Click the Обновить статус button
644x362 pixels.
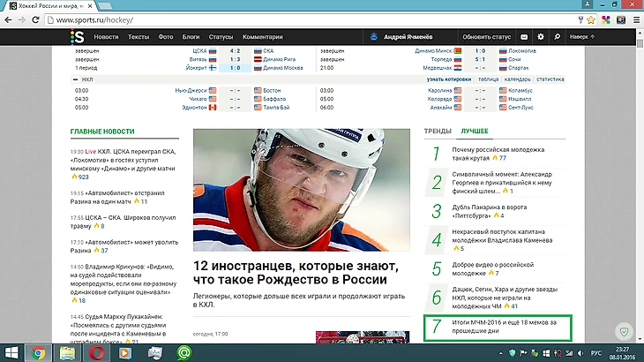[486, 37]
